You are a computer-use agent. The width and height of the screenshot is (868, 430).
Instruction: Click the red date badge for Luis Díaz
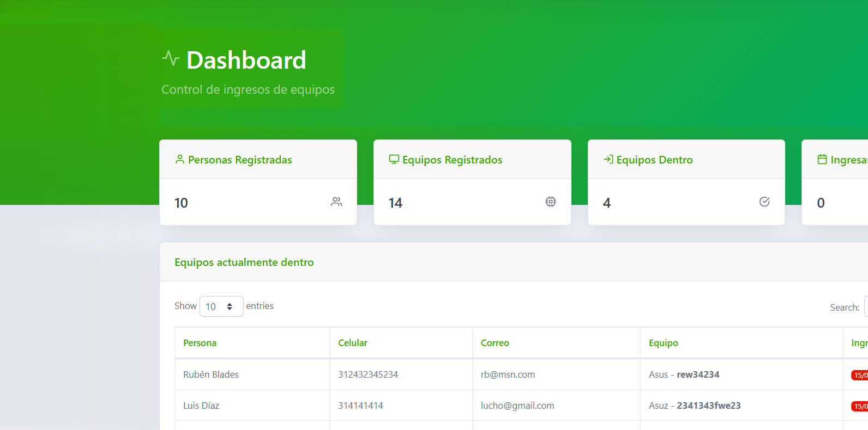[x=860, y=406]
